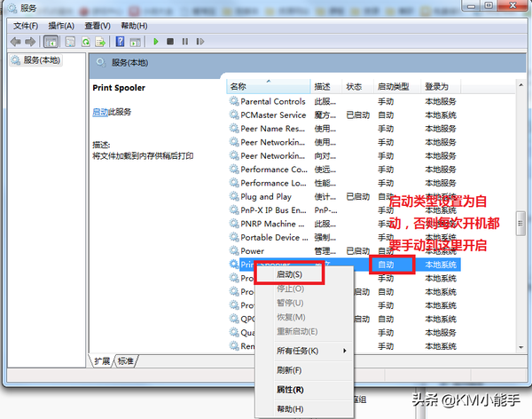The height and width of the screenshot is (419, 532).
Task: Click the Forward arrow in toolbar
Action: pos(30,42)
